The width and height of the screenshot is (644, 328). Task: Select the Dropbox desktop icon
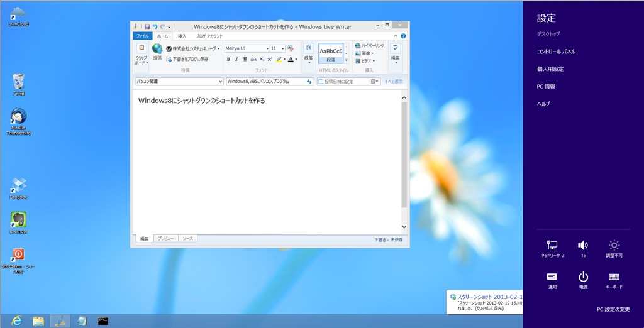point(18,189)
